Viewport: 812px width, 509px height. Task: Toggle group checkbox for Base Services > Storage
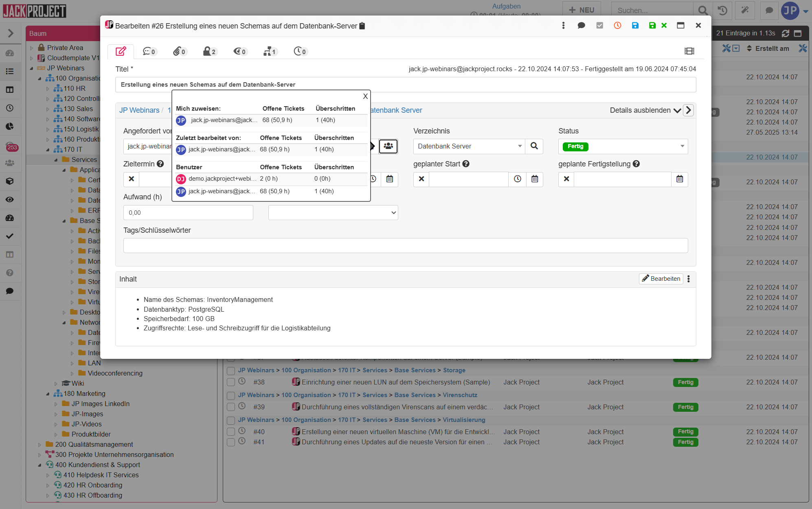click(231, 371)
